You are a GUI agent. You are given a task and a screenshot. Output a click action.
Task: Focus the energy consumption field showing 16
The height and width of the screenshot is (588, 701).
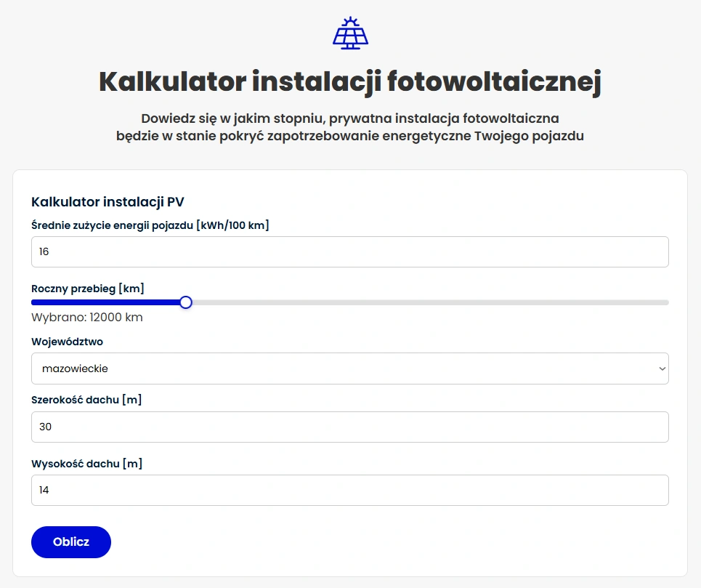tap(349, 251)
